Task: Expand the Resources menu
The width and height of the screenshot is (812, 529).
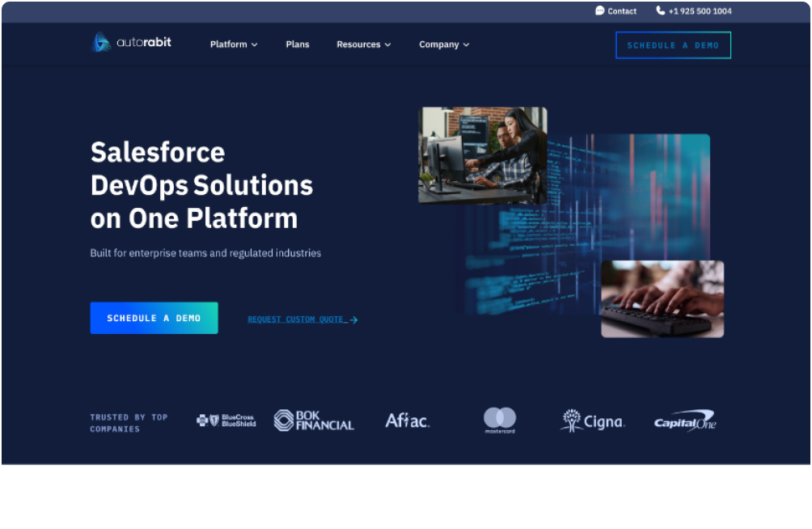Action: pos(363,44)
